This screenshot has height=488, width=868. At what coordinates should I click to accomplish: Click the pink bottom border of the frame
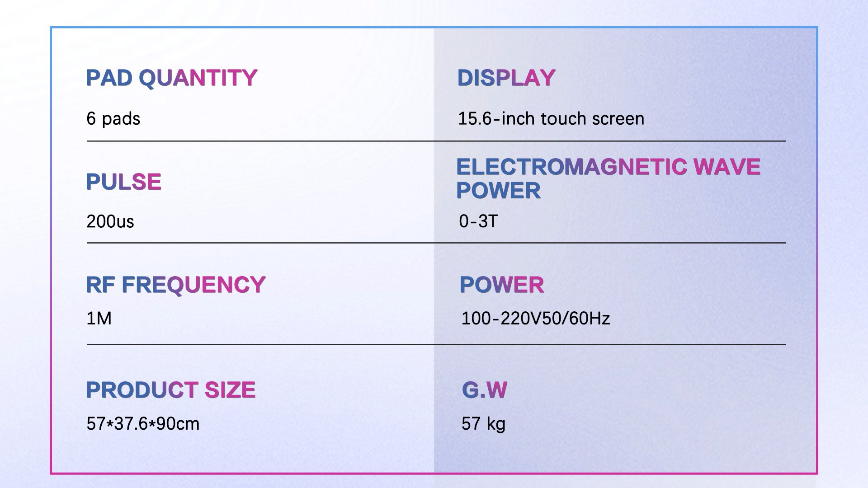tap(434, 473)
